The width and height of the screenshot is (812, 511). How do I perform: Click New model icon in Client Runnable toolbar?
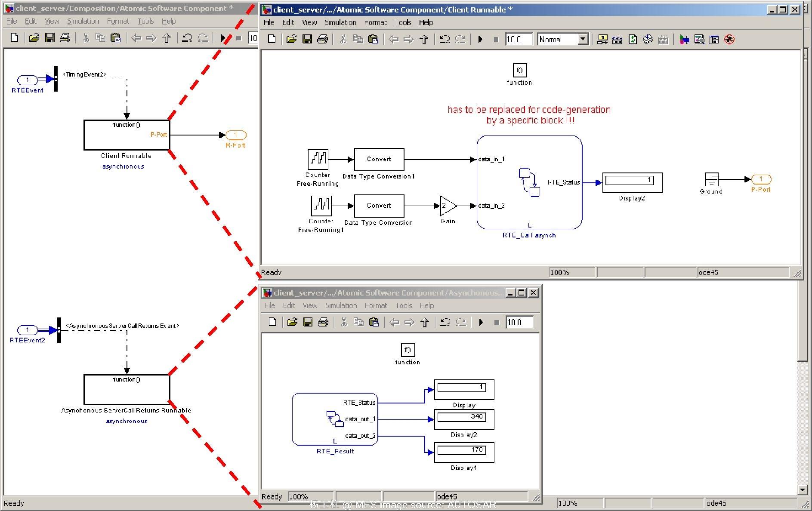pyautogui.click(x=272, y=39)
